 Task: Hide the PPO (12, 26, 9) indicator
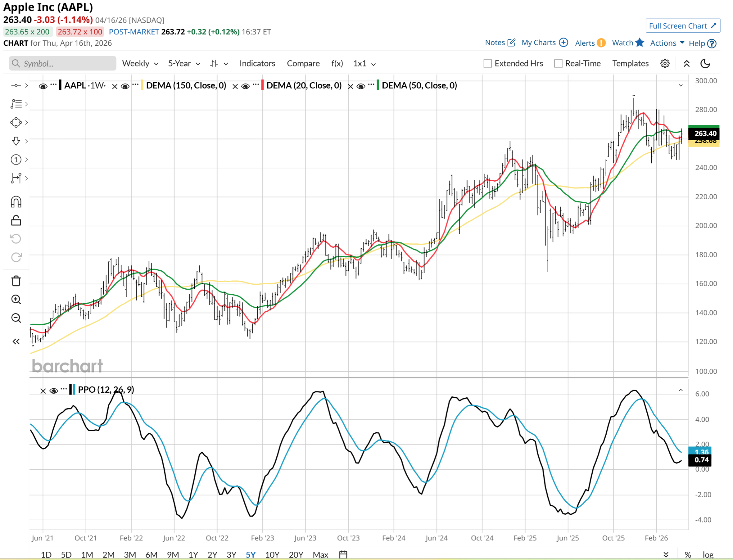(54, 390)
